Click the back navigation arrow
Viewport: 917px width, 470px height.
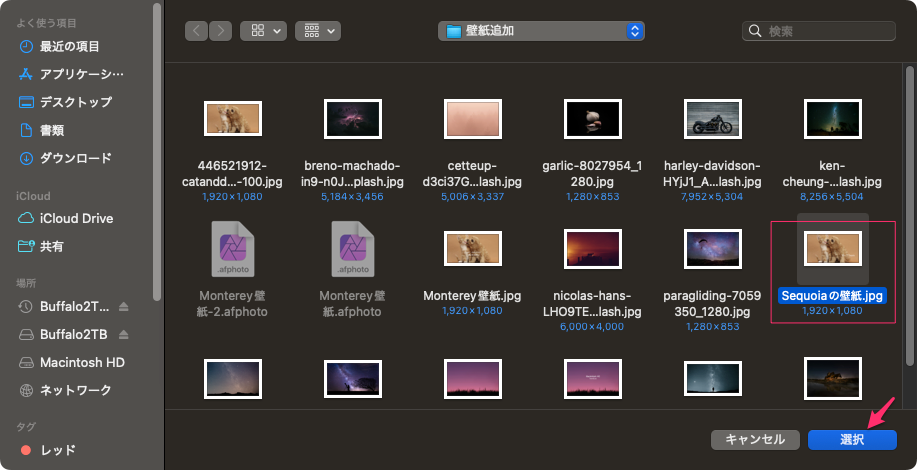pyautogui.click(x=196, y=31)
